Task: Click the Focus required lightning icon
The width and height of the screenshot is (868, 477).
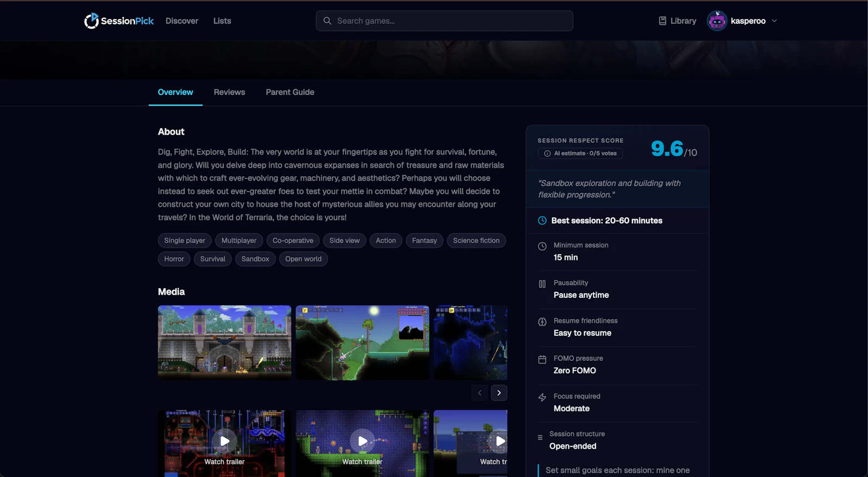Action: tap(542, 397)
